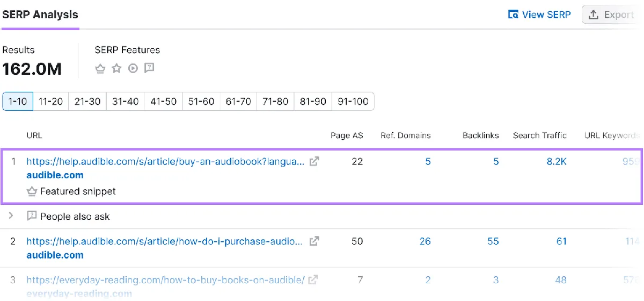644x301 pixels.
Task: Click the 162.0M results count
Action: [32, 69]
